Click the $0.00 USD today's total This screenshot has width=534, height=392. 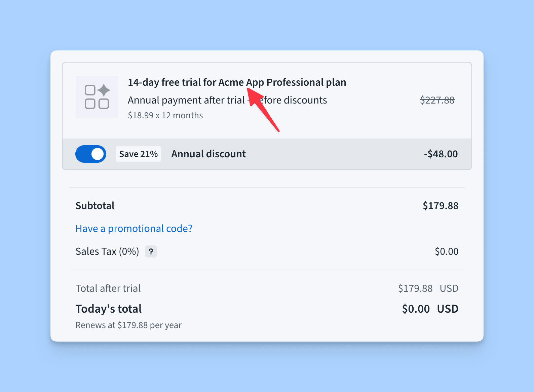tap(430, 309)
